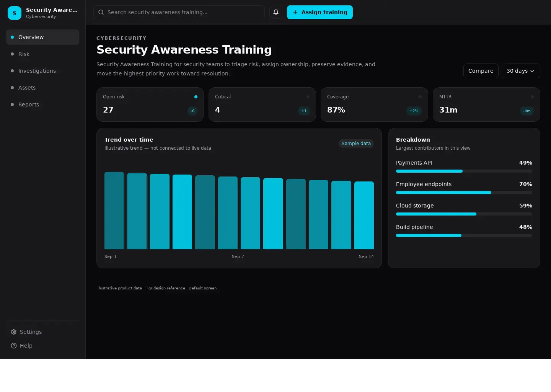The image size is (551, 392).
Task: Open Settings from the sidebar
Action: point(43,332)
